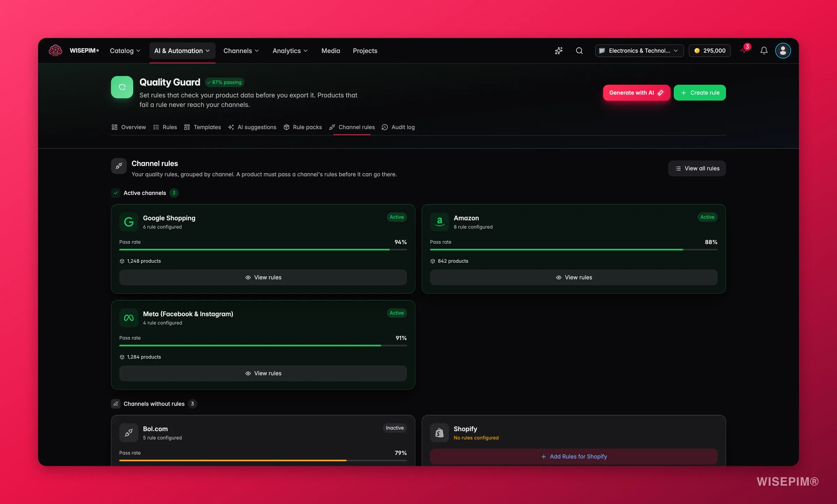Open the Media page

click(x=331, y=51)
